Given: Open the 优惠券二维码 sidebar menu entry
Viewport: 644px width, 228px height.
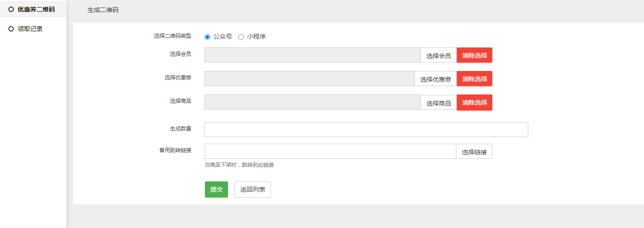Looking at the screenshot, I should tap(36, 9).
